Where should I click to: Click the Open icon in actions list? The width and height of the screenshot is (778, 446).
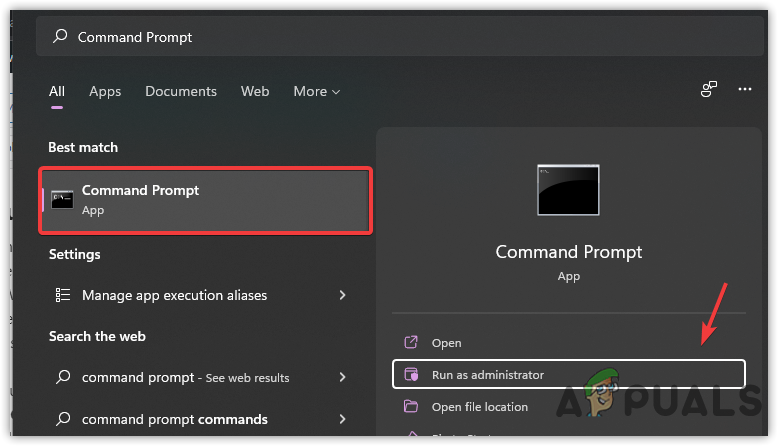click(410, 343)
